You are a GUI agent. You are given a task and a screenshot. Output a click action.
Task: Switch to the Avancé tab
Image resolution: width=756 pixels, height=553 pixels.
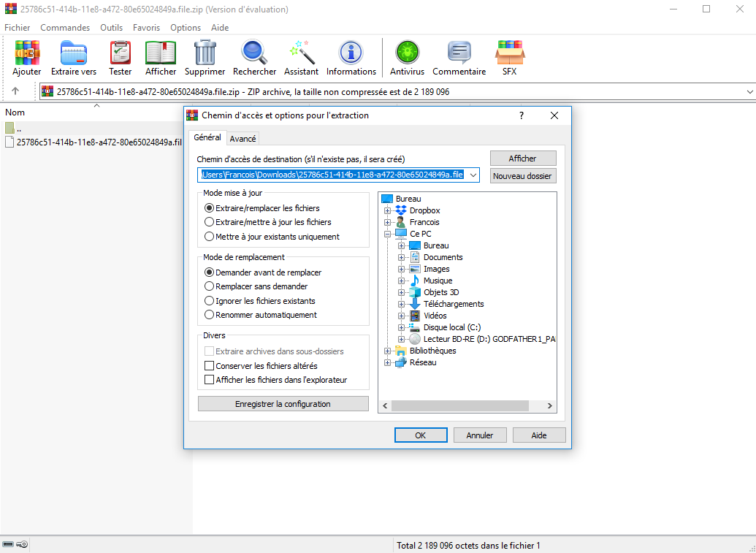point(243,138)
